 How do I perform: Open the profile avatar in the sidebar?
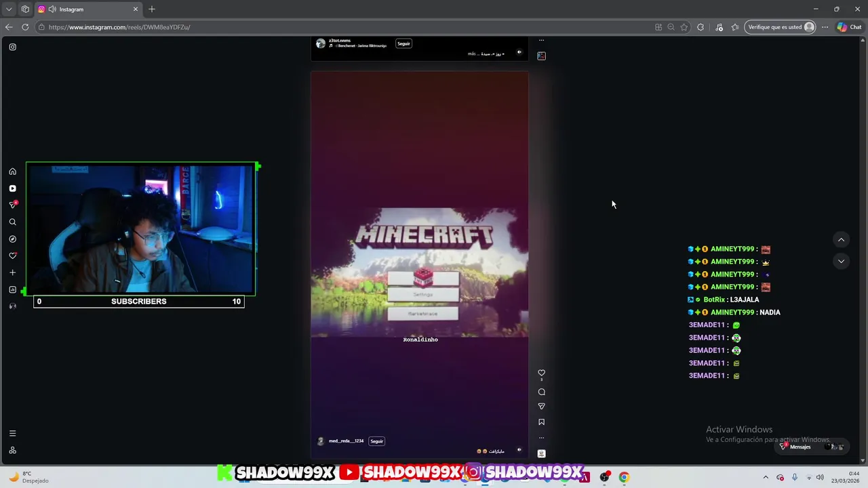click(12, 306)
